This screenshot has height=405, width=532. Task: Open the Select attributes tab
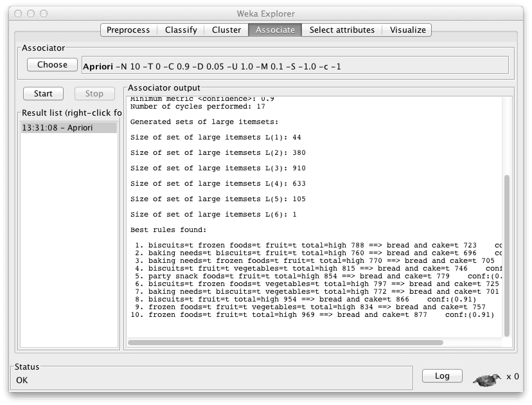342,30
